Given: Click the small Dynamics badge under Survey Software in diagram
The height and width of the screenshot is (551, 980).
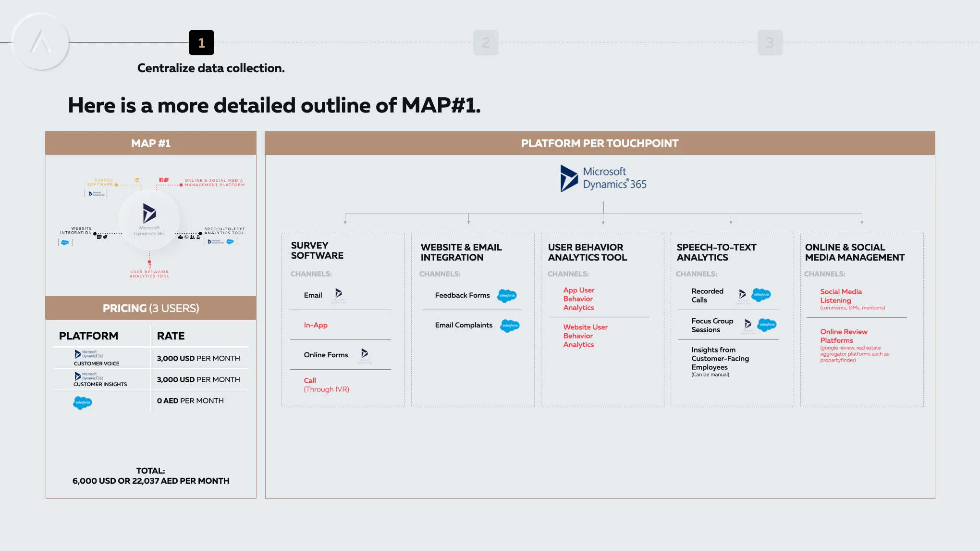Looking at the screenshot, I should click(x=96, y=194).
